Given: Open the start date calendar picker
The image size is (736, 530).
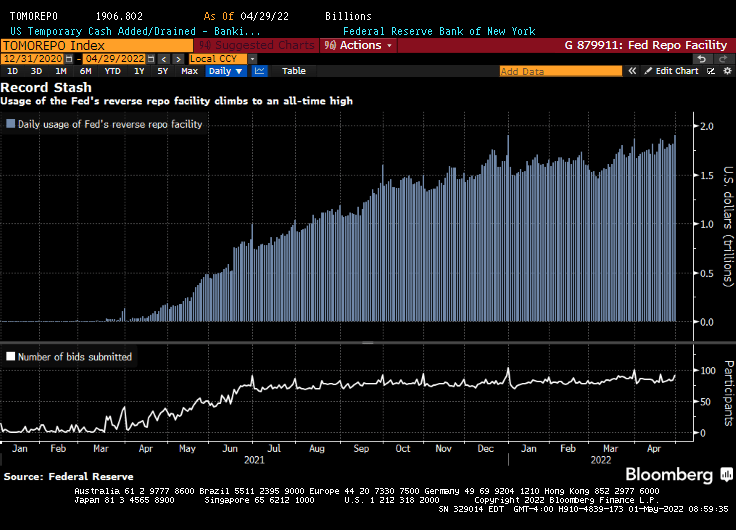Looking at the screenshot, I should coord(67,59).
